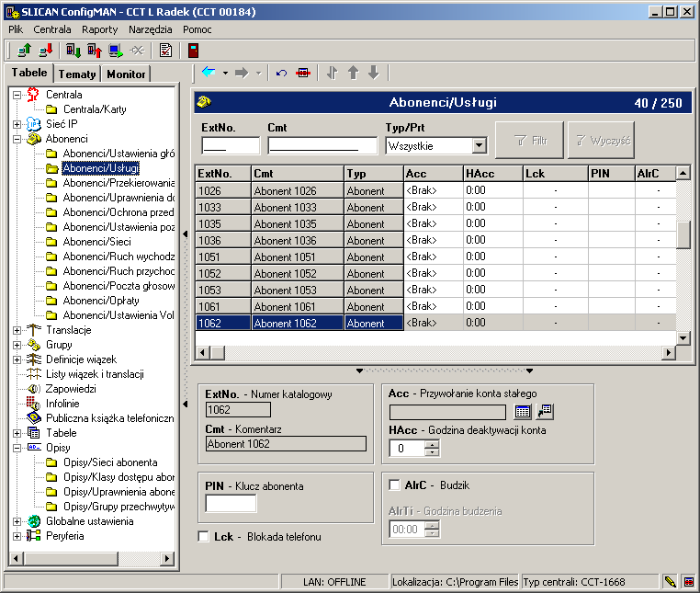The width and height of the screenshot is (700, 593).
Task: Click the checklist report toolbar icon
Action: coord(165,50)
